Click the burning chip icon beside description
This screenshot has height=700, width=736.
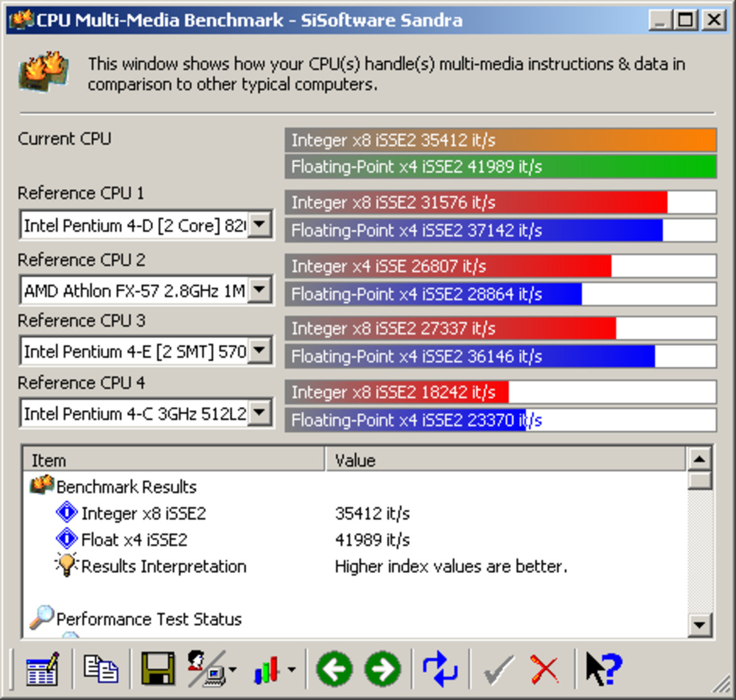point(44,72)
